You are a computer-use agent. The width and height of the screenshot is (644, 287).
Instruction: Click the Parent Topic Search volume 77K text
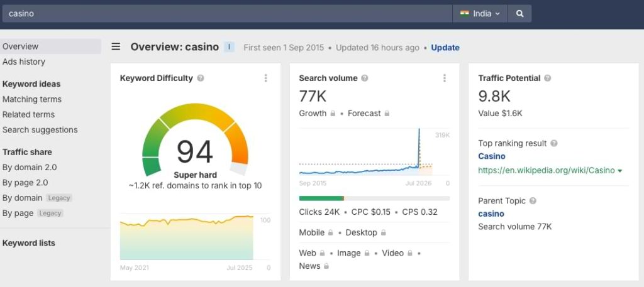(515, 227)
